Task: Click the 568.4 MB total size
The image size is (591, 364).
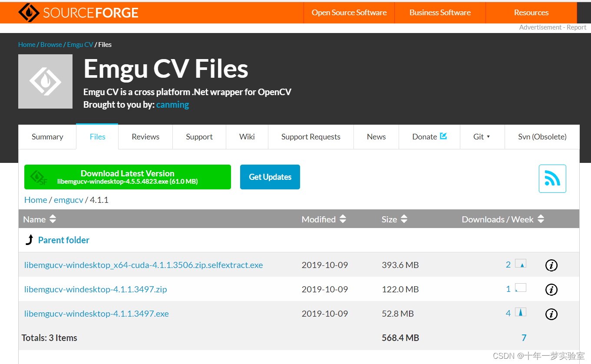Action: tap(400, 338)
